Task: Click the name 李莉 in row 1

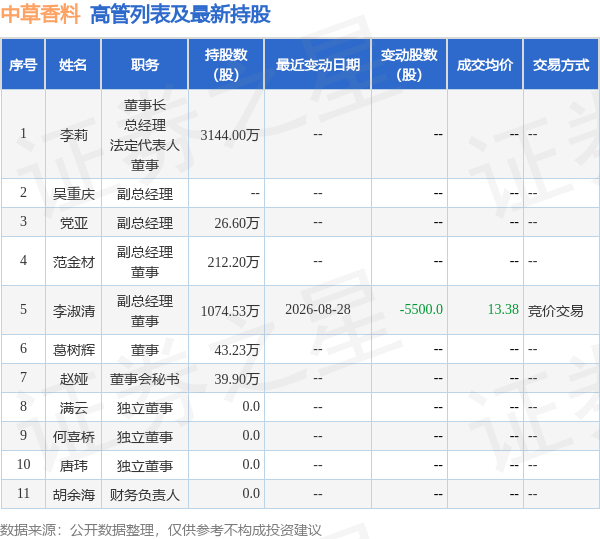Action: (73, 135)
